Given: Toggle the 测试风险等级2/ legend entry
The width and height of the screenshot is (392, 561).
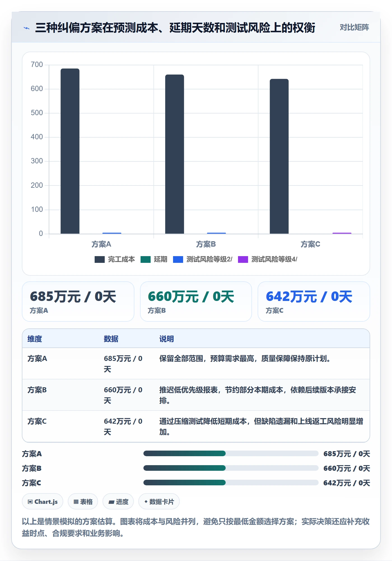Looking at the screenshot, I should pyautogui.click(x=202, y=259).
